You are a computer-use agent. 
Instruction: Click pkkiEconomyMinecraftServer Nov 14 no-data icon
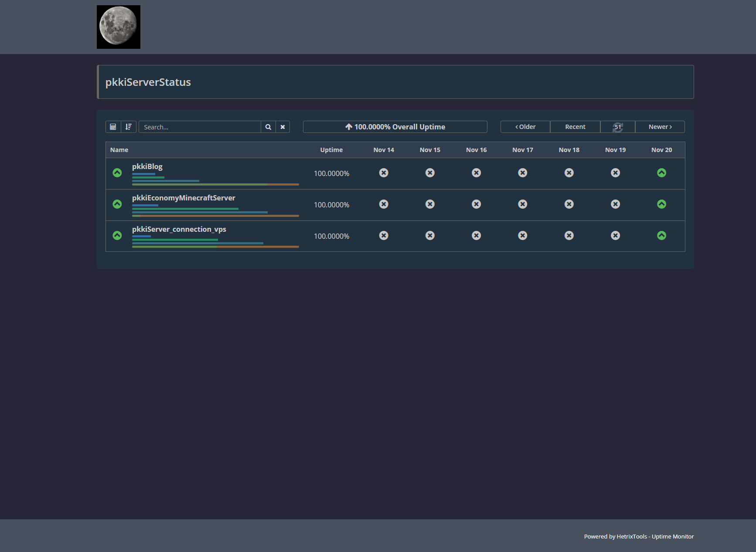[384, 204]
